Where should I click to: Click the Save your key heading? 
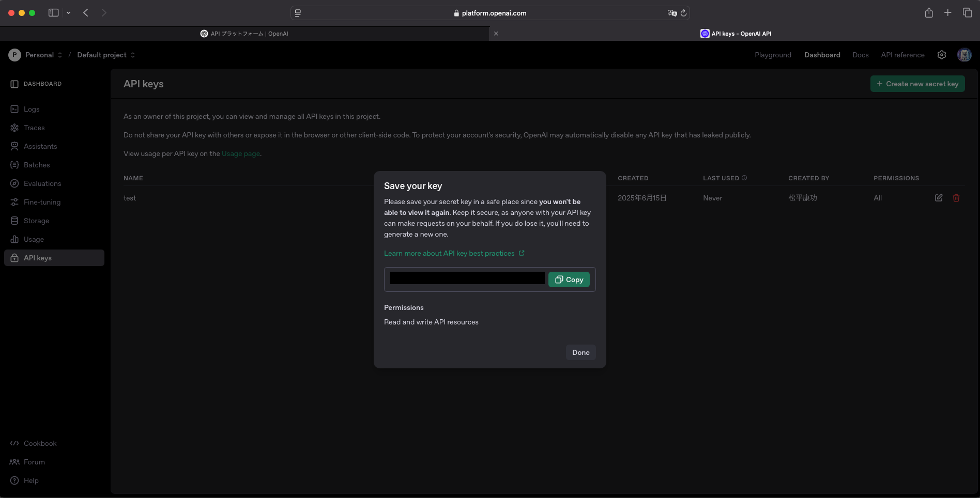(413, 186)
